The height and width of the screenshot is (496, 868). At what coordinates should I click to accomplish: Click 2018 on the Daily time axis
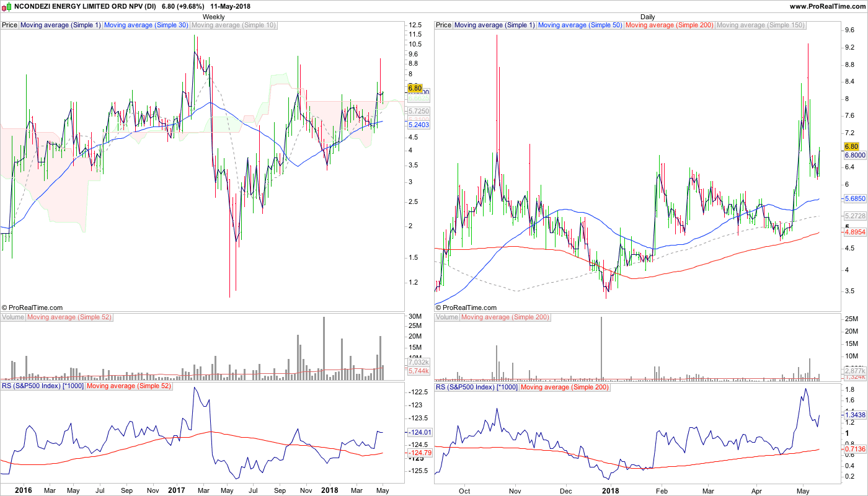(x=610, y=490)
